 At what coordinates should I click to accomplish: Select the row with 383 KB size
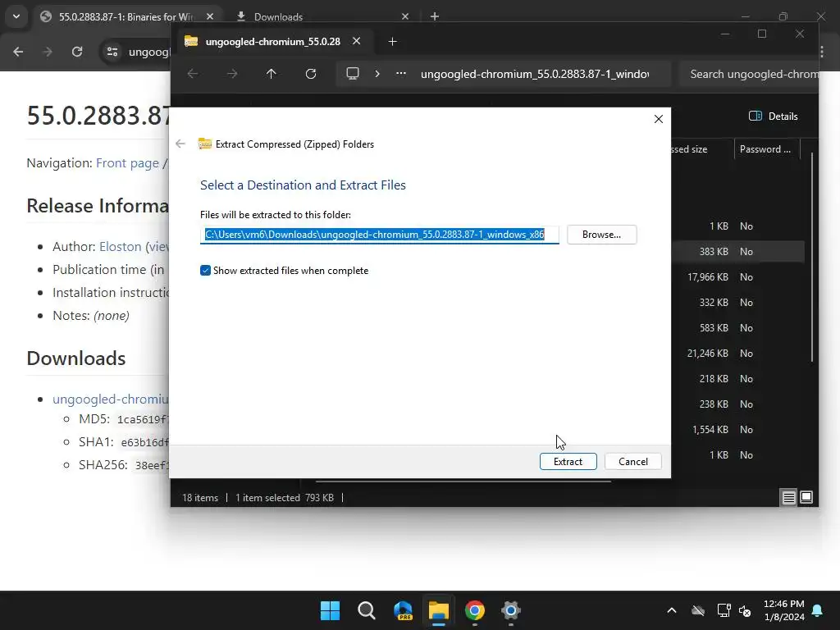click(737, 251)
